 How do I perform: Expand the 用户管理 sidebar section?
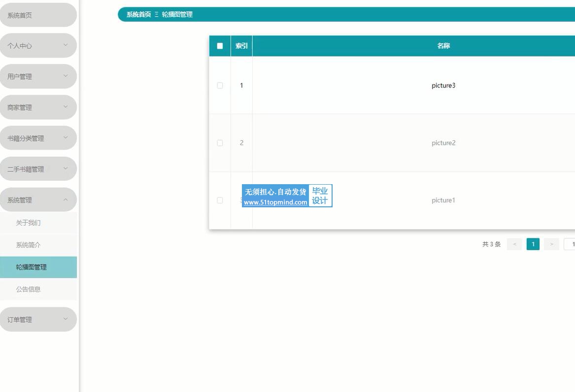(66, 76)
